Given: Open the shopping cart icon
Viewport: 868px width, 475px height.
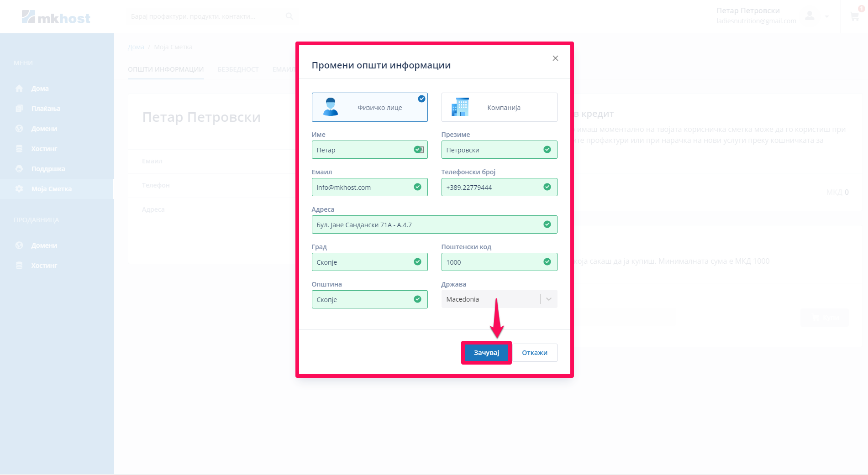Looking at the screenshot, I should (854, 16).
